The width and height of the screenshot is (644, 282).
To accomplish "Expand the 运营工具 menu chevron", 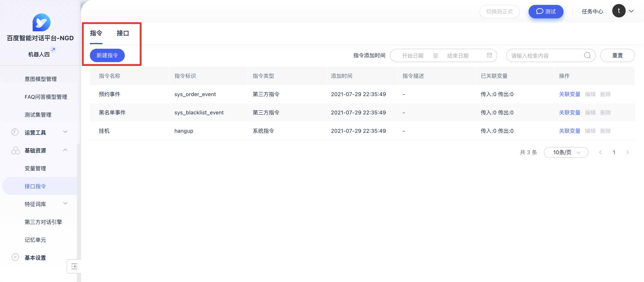I will [x=65, y=132].
